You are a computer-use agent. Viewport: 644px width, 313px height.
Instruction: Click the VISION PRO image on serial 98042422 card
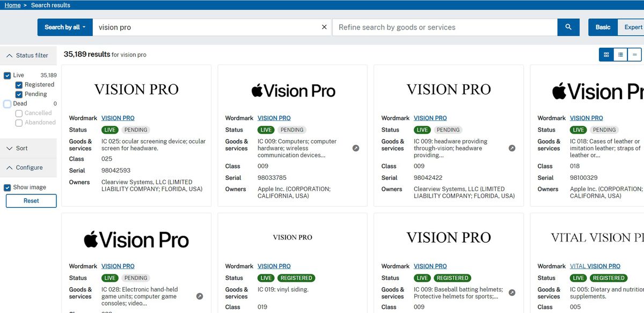click(x=449, y=90)
